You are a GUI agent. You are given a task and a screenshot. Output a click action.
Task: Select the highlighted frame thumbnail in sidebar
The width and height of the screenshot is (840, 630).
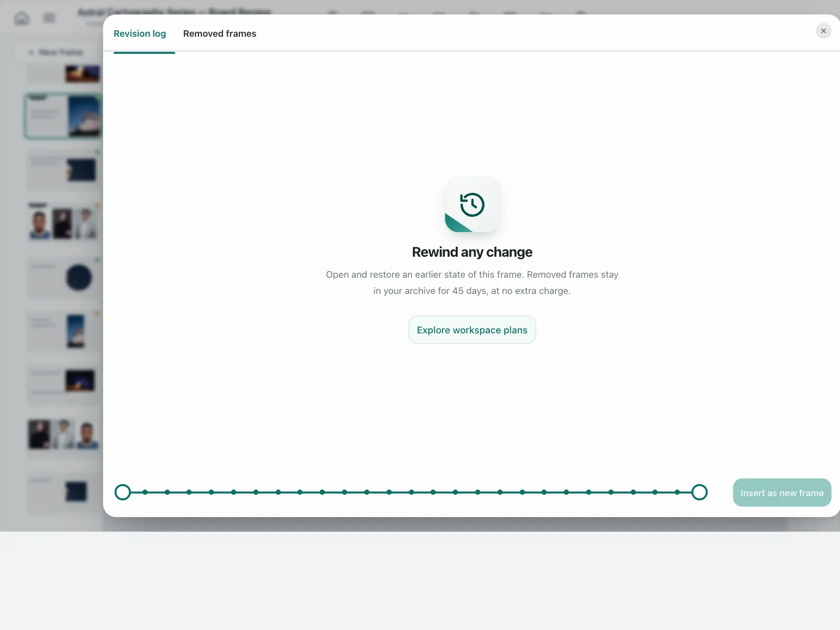click(x=63, y=116)
